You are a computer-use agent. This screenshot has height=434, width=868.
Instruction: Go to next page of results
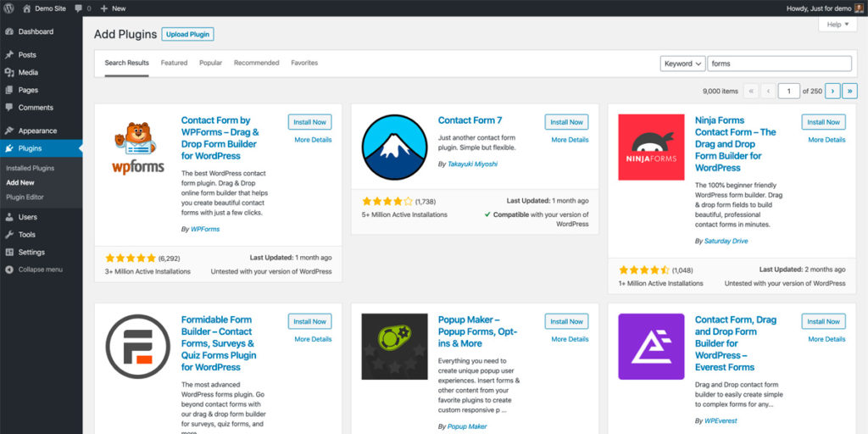point(832,91)
